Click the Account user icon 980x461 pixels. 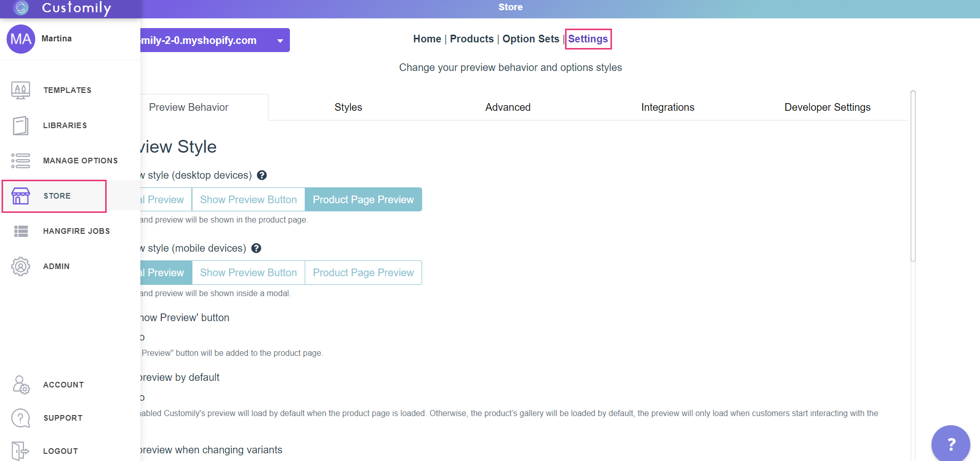[21, 385]
